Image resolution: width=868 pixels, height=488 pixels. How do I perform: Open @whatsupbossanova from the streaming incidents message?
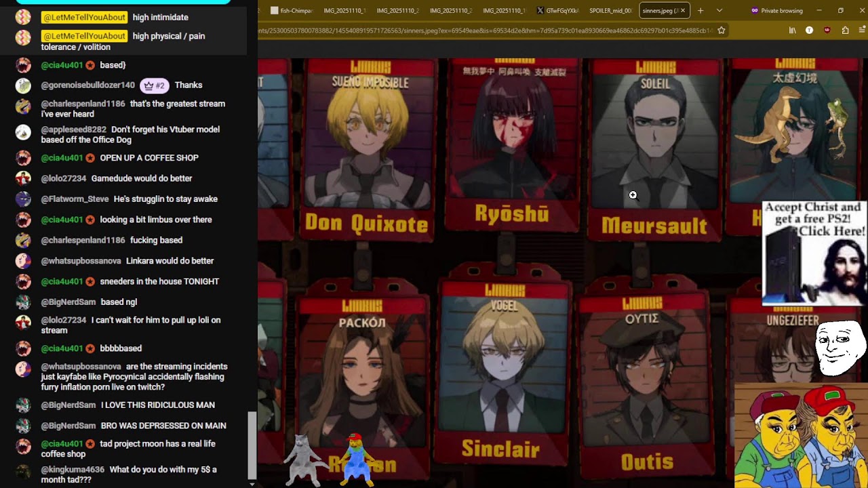coord(81,367)
